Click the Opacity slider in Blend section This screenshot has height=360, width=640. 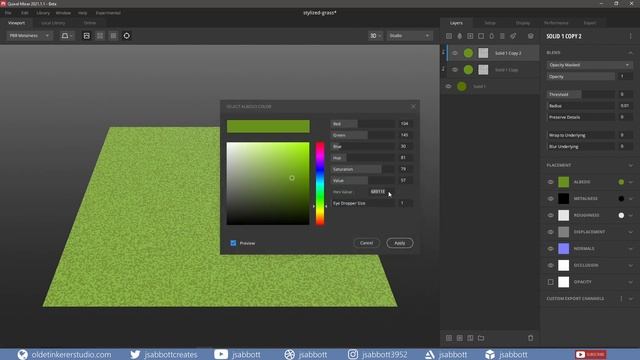[x=580, y=76]
